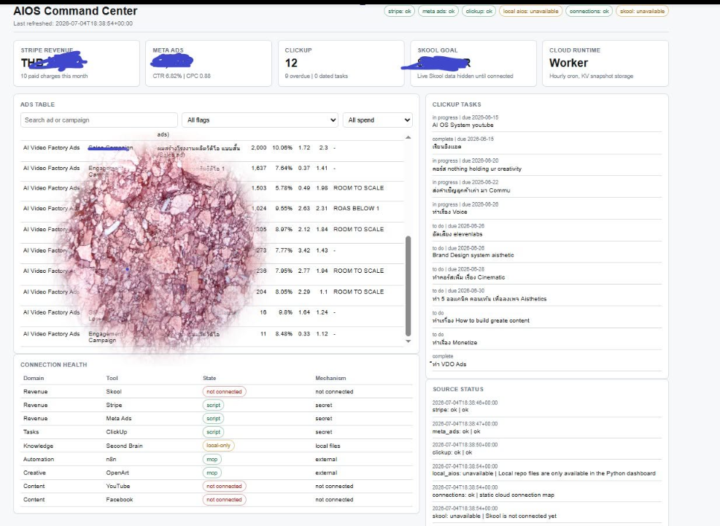Focus the 'Search ad or campaign' field
This screenshot has width=720, height=526.
pos(99,120)
